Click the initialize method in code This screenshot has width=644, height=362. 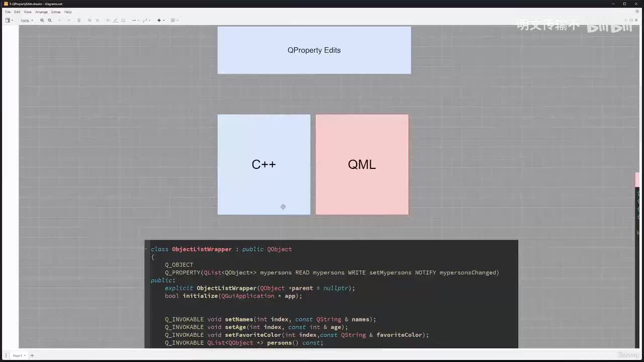pyautogui.click(x=200, y=296)
